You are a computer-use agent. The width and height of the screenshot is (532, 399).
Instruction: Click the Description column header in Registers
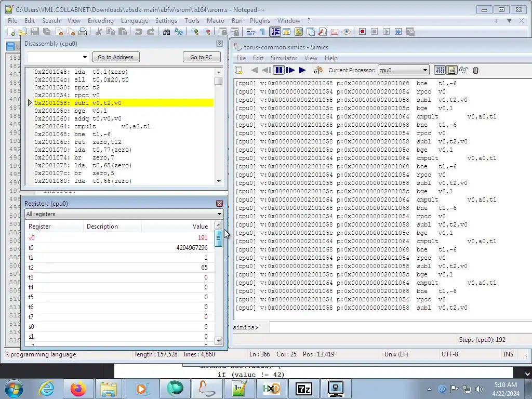point(112,227)
